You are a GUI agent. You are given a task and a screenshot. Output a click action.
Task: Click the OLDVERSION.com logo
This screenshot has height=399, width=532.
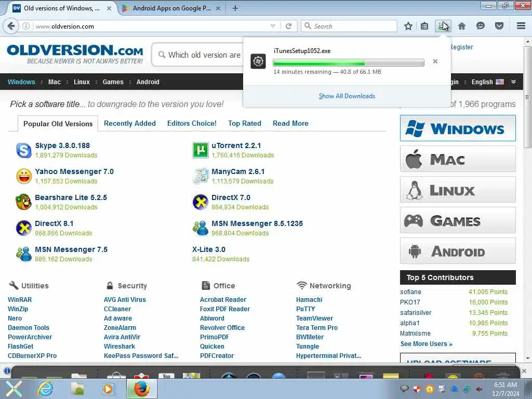[x=75, y=54]
